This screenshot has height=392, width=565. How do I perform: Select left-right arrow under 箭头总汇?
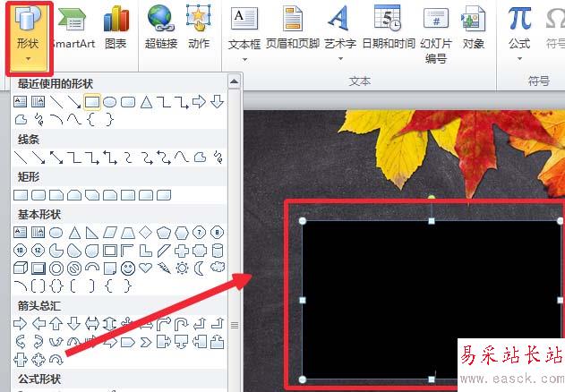tap(92, 324)
